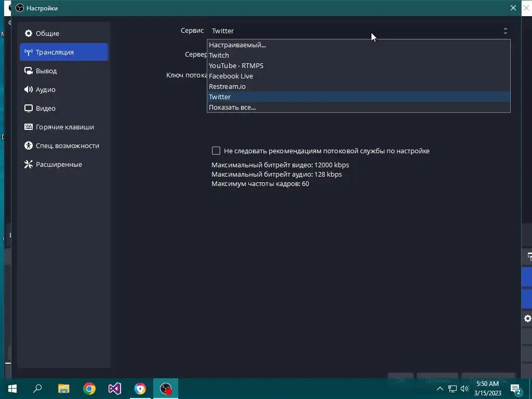Image resolution: width=532 pixels, height=399 pixels.
Task: Open Горячие клавиши settings
Action: [x=64, y=127]
